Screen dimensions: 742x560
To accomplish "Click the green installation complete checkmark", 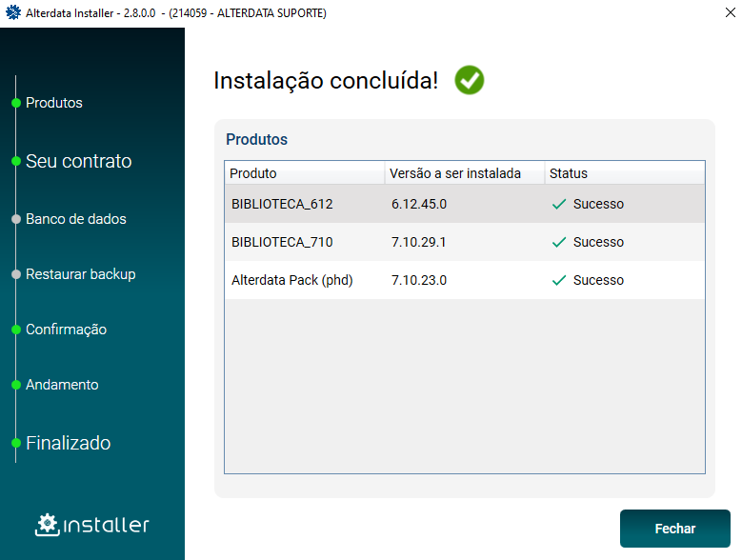I will point(469,80).
